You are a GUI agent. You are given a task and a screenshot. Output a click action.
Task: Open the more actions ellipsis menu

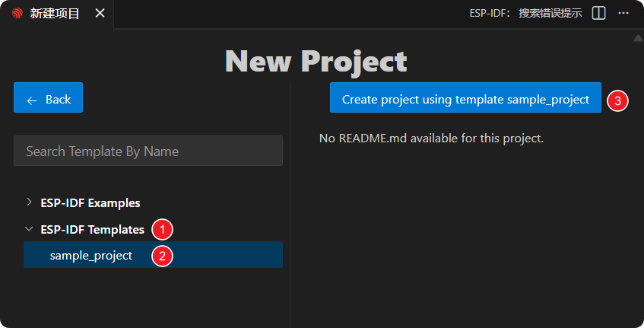(x=623, y=13)
